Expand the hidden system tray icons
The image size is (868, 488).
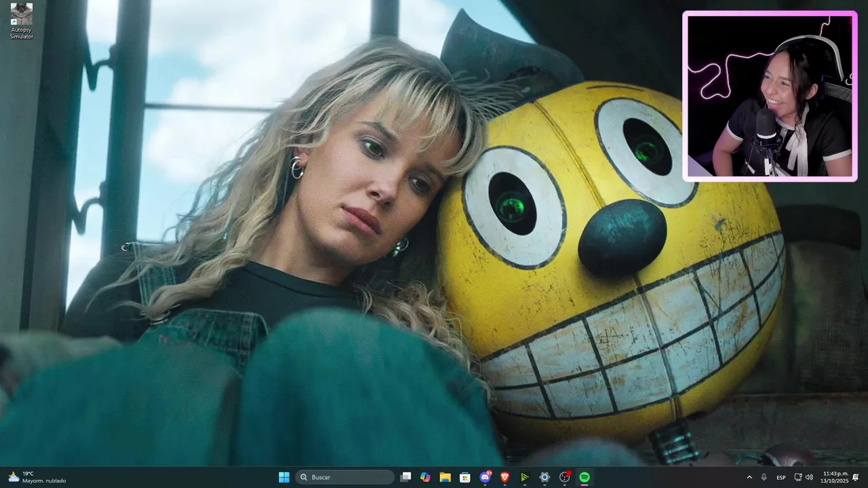(x=749, y=477)
